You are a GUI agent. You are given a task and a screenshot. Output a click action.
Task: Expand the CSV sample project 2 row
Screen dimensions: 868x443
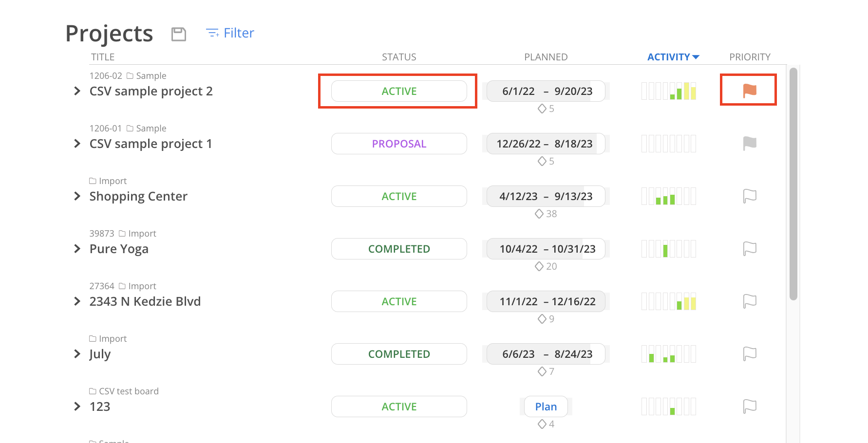pyautogui.click(x=77, y=91)
